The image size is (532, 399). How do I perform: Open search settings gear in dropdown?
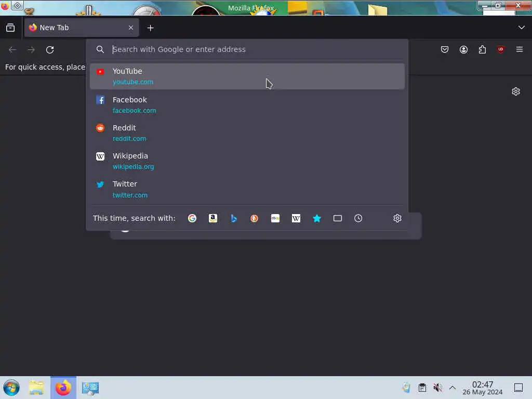pyautogui.click(x=397, y=218)
